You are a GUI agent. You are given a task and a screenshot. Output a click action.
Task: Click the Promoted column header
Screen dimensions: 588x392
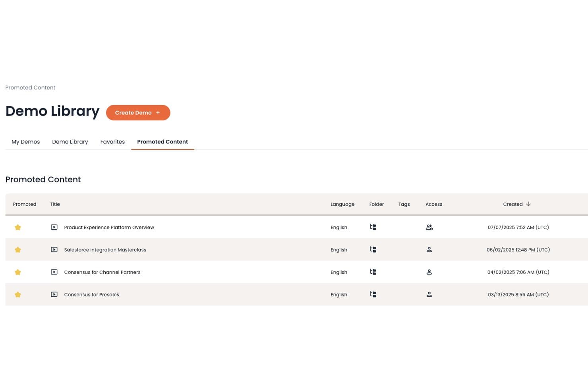(x=25, y=204)
